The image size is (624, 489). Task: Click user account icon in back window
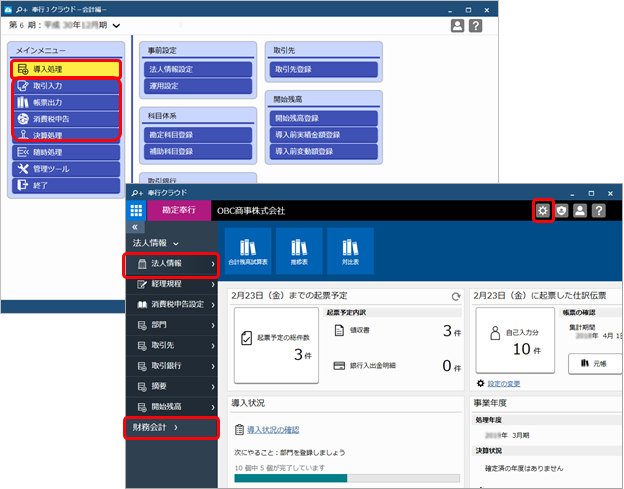457,26
